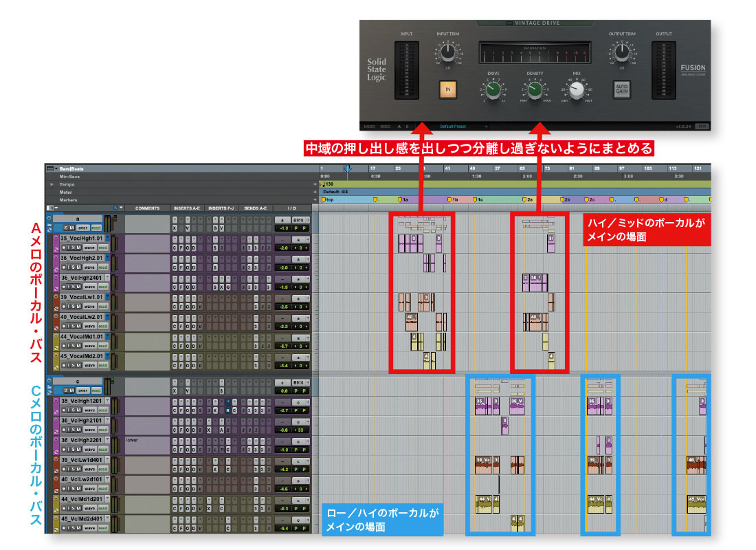Open highlighted insert R on 35_VclHgh1201
Image resolution: width=756 pixels, height=550 pixels.
click(228, 410)
